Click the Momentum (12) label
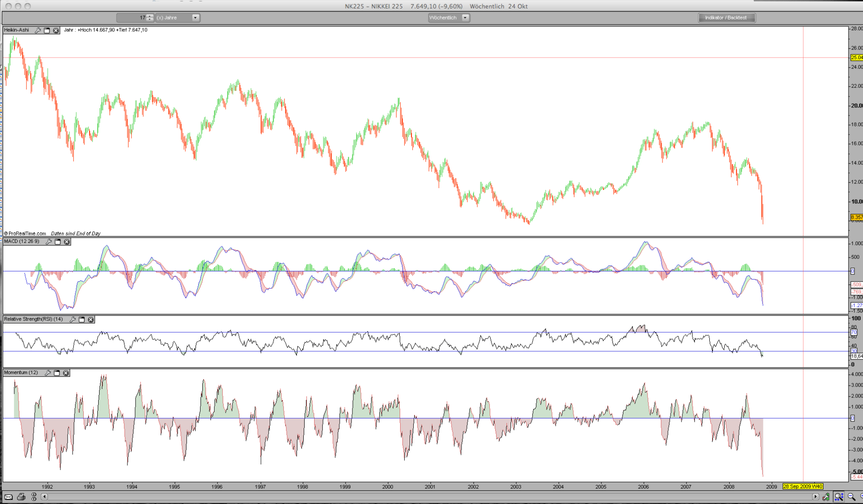Image resolution: width=863 pixels, height=504 pixels. pyautogui.click(x=21, y=373)
